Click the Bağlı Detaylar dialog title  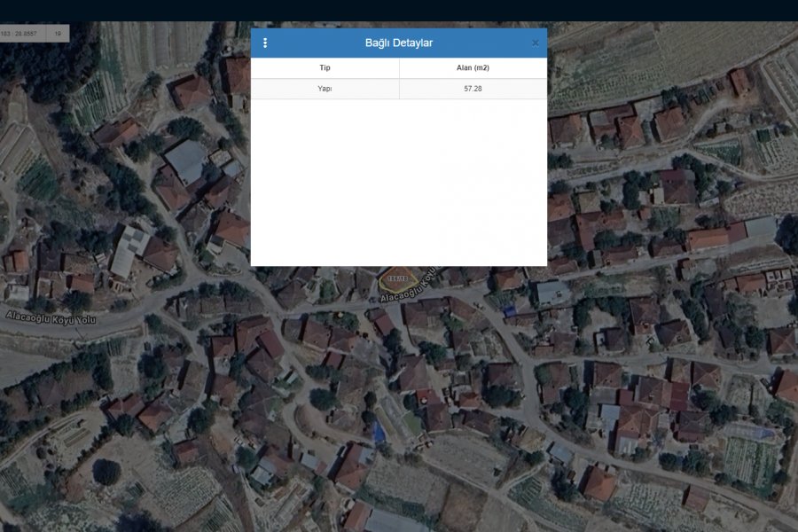coord(398,43)
